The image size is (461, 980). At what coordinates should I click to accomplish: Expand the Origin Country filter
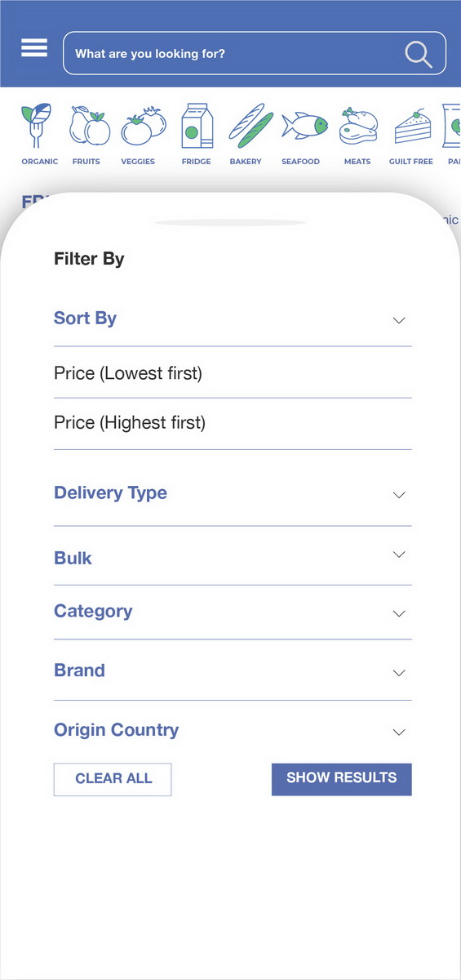[233, 731]
